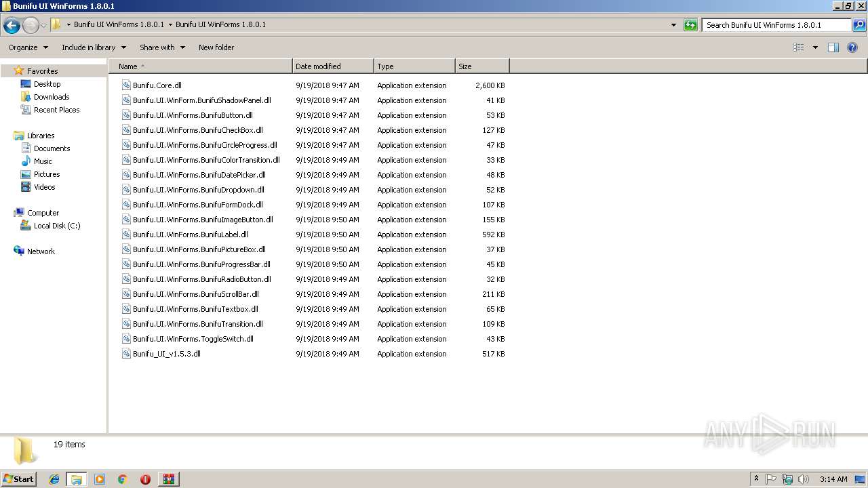
Task: Select BunifuButton.dll file icon
Action: pyautogui.click(x=126, y=115)
